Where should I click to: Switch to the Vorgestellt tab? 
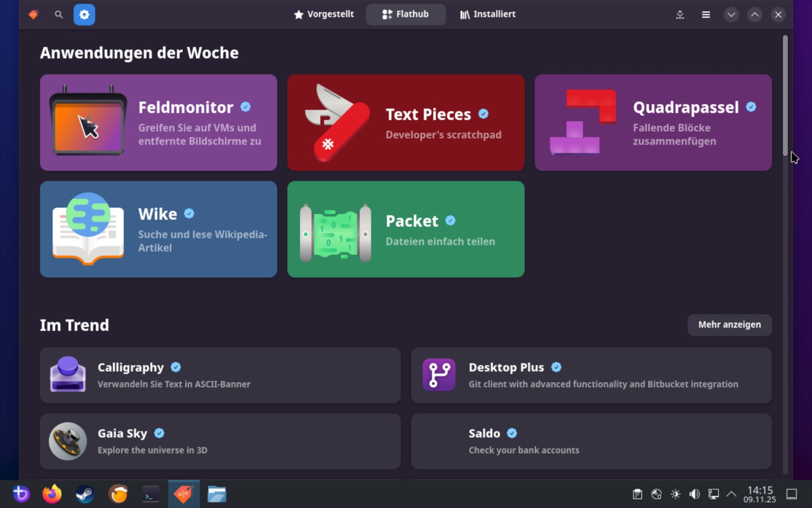[x=324, y=14]
